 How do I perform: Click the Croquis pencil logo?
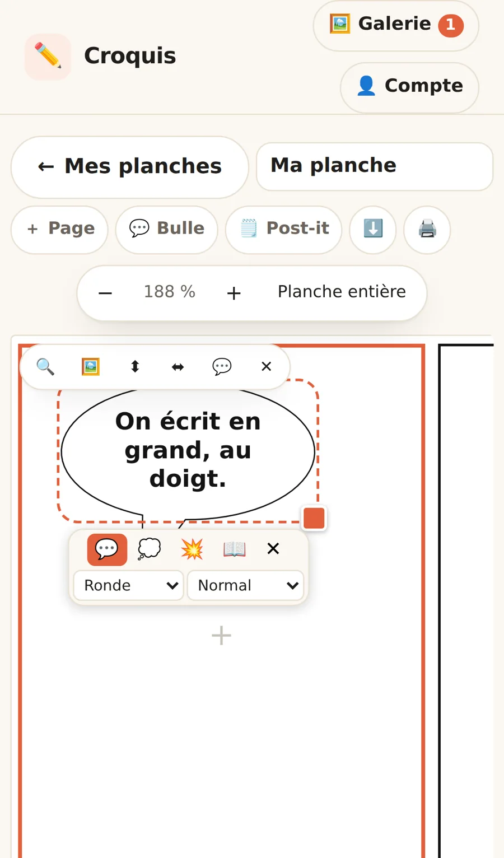point(48,57)
